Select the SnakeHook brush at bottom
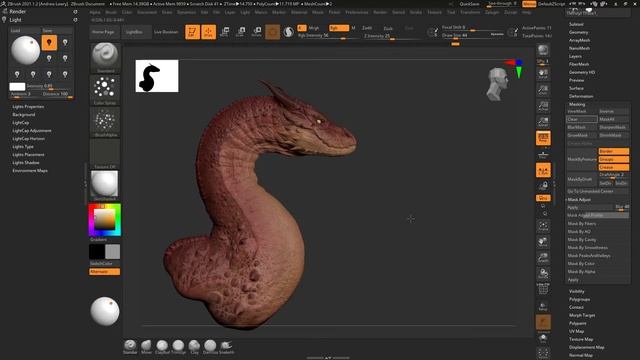This screenshot has width=640, height=360. tap(227, 347)
